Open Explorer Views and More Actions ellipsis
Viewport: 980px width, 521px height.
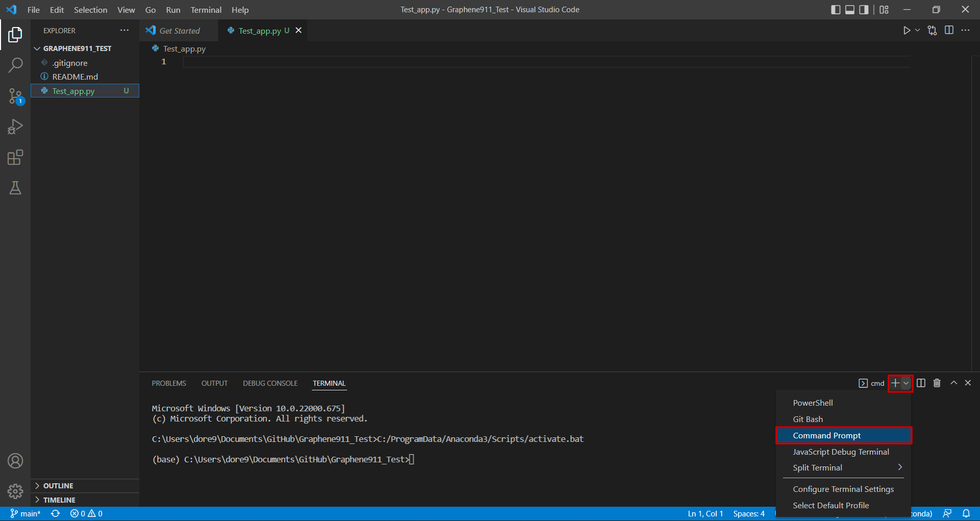point(125,31)
